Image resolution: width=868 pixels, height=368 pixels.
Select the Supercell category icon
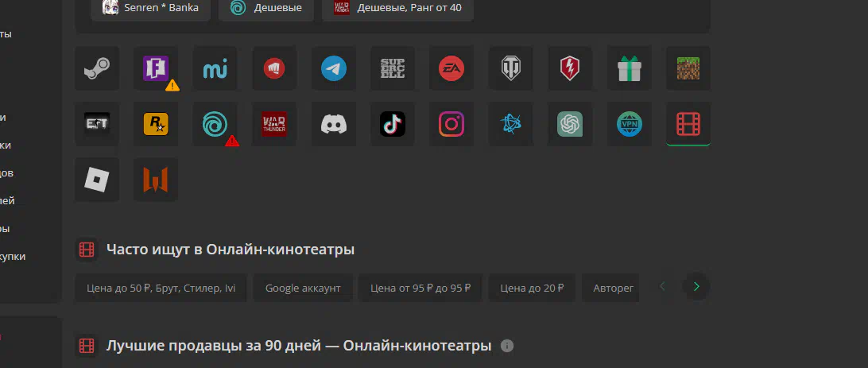[393, 68]
